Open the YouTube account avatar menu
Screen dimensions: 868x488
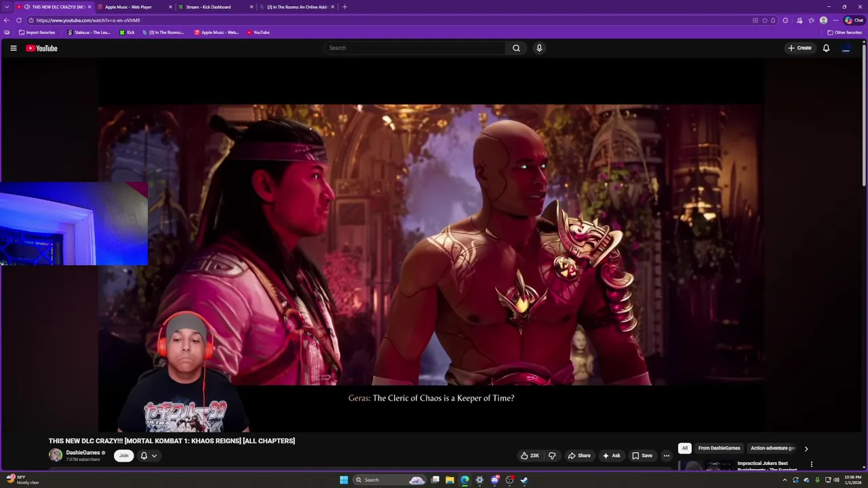(846, 48)
